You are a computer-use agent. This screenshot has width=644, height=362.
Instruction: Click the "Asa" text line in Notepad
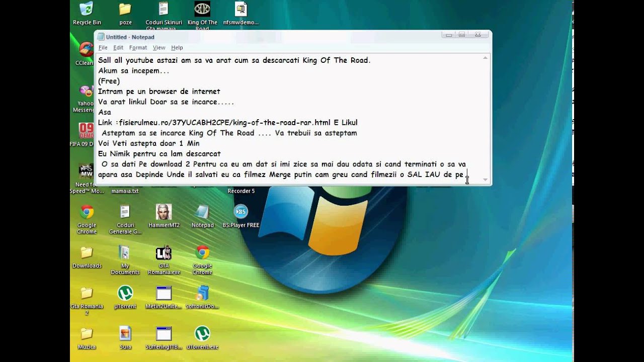point(105,112)
